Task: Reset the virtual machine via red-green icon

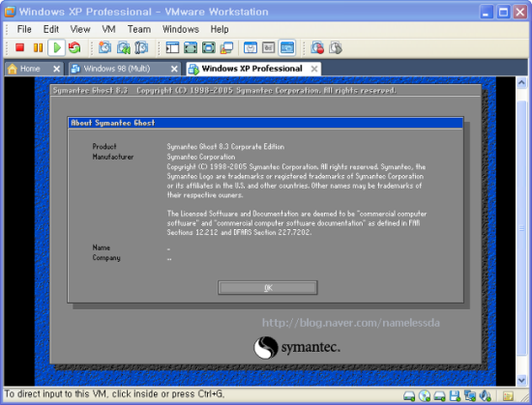Action: click(x=74, y=47)
